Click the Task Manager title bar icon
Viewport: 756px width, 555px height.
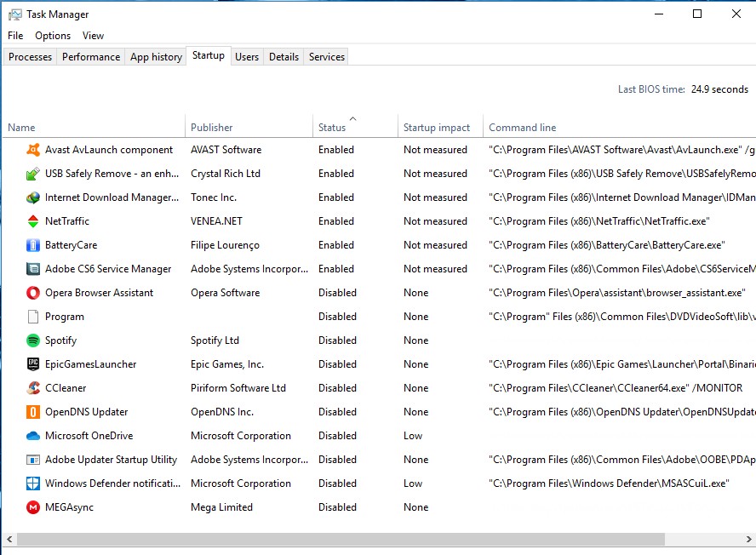click(15, 14)
